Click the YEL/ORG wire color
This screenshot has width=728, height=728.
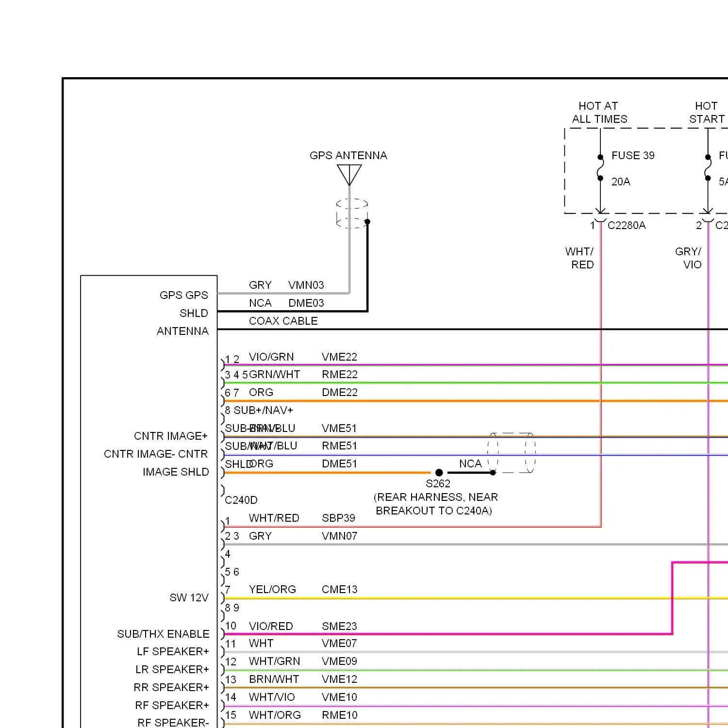[x=272, y=589]
